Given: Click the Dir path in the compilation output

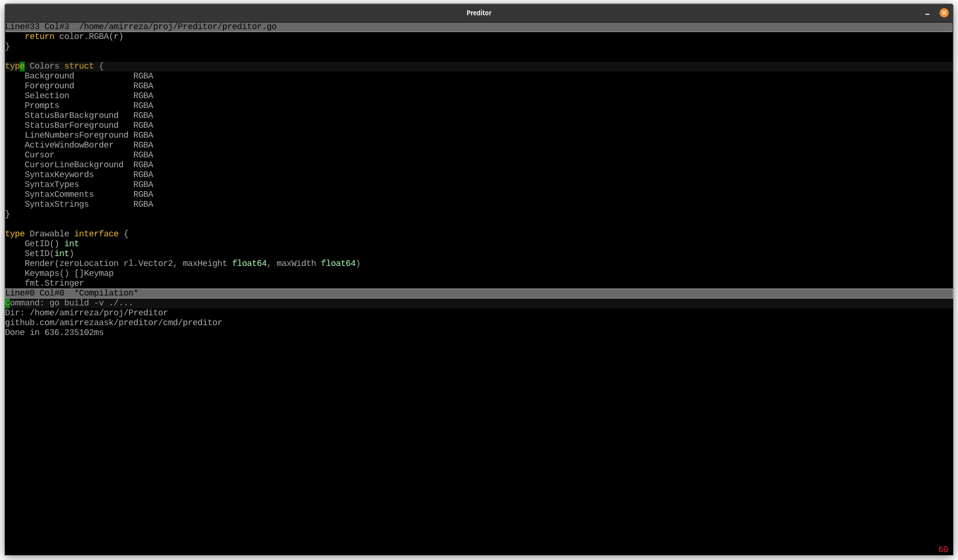Looking at the screenshot, I should pos(98,313).
